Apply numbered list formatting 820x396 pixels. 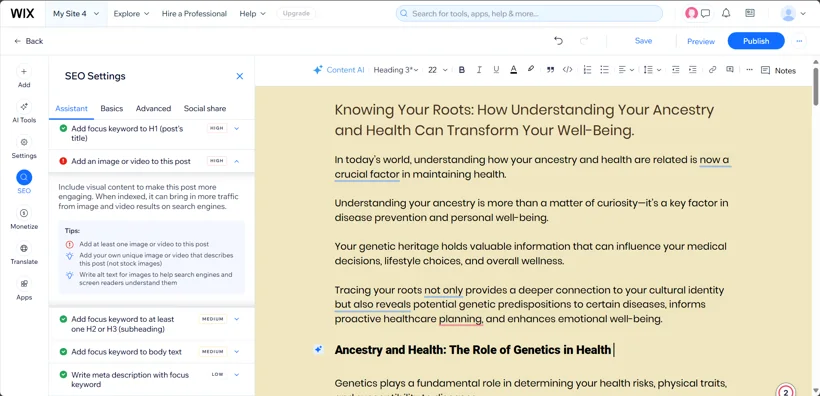tap(587, 70)
